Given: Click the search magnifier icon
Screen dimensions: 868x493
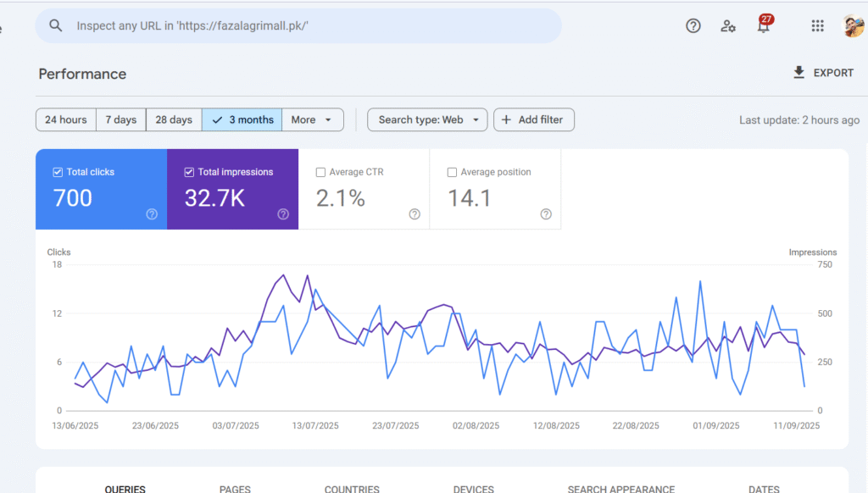Looking at the screenshot, I should (56, 25).
